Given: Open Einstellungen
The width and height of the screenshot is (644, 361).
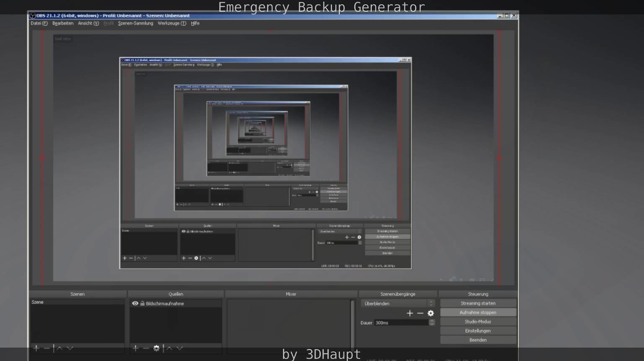Looking at the screenshot, I should click(478, 331).
